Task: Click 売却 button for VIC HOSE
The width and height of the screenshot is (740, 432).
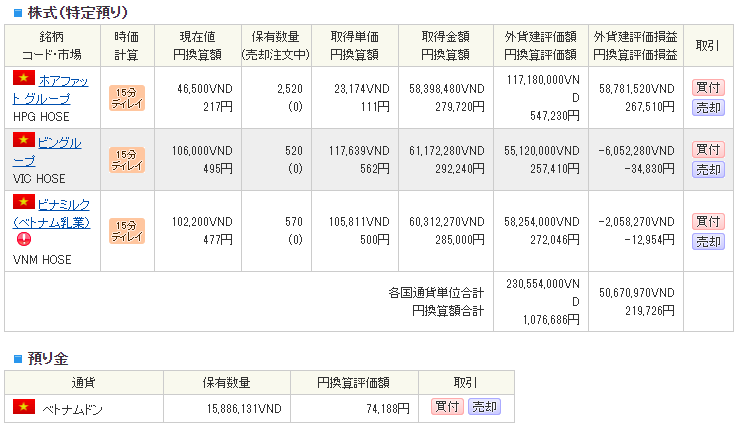Action: (708, 169)
